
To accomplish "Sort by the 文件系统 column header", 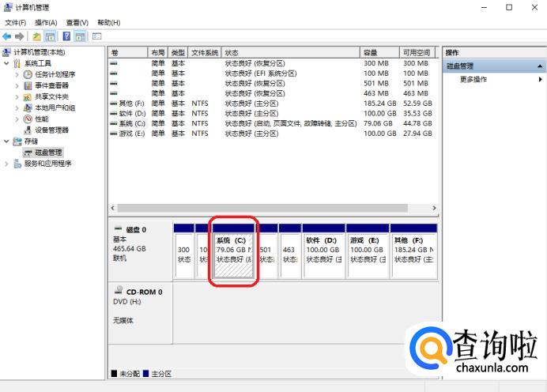I will pos(205,53).
